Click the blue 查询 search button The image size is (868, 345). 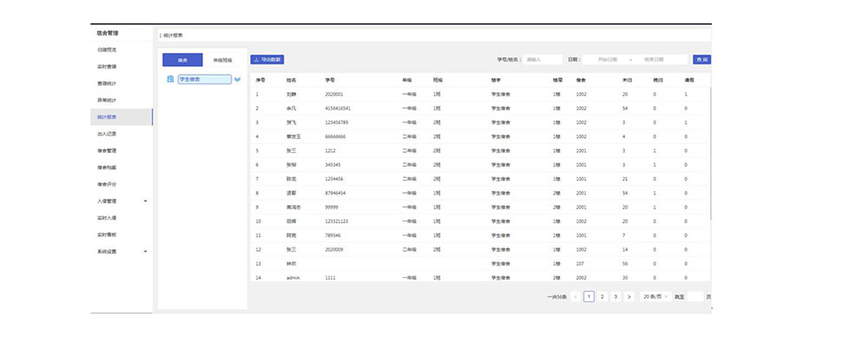(x=702, y=59)
